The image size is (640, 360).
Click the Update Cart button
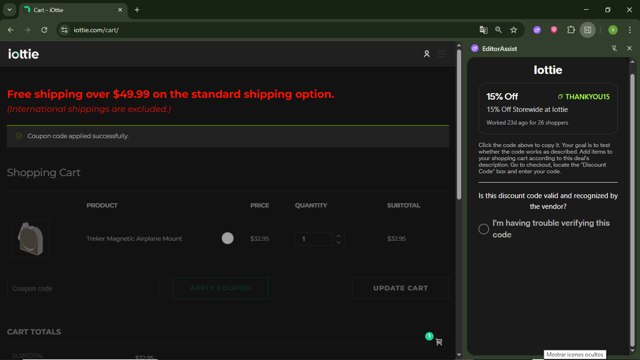coord(400,288)
